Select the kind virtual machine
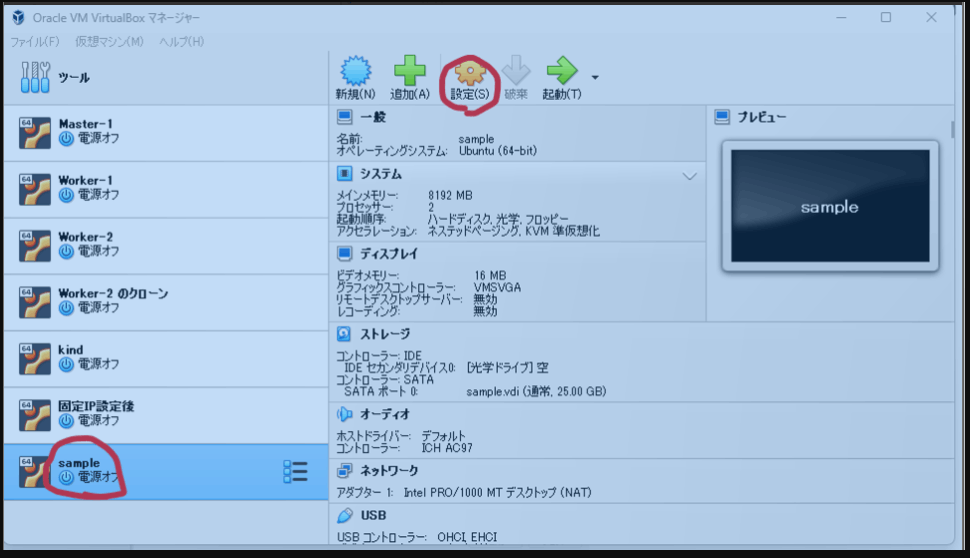The width and height of the screenshot is (970, 558). pyautogui.click(x=166, y=359)
